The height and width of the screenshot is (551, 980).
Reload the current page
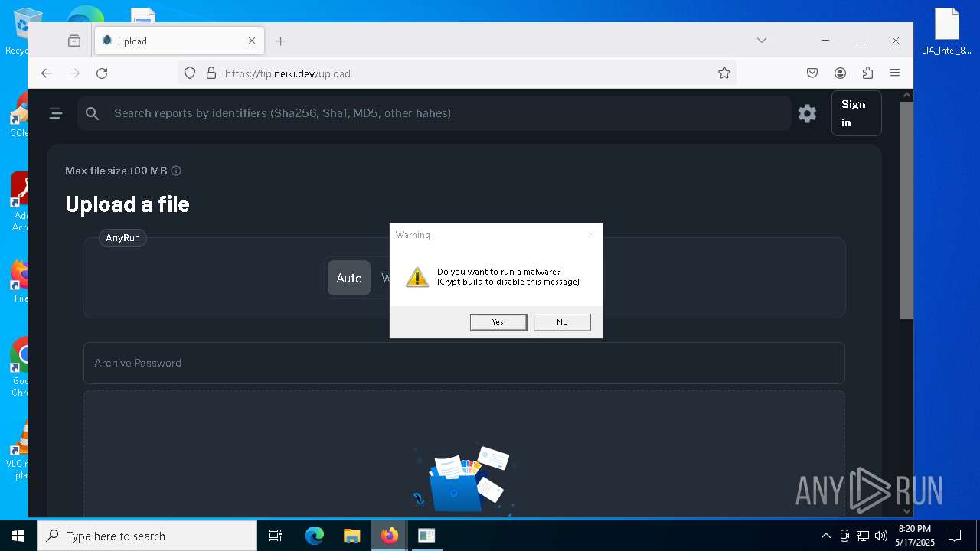[102, 73]
